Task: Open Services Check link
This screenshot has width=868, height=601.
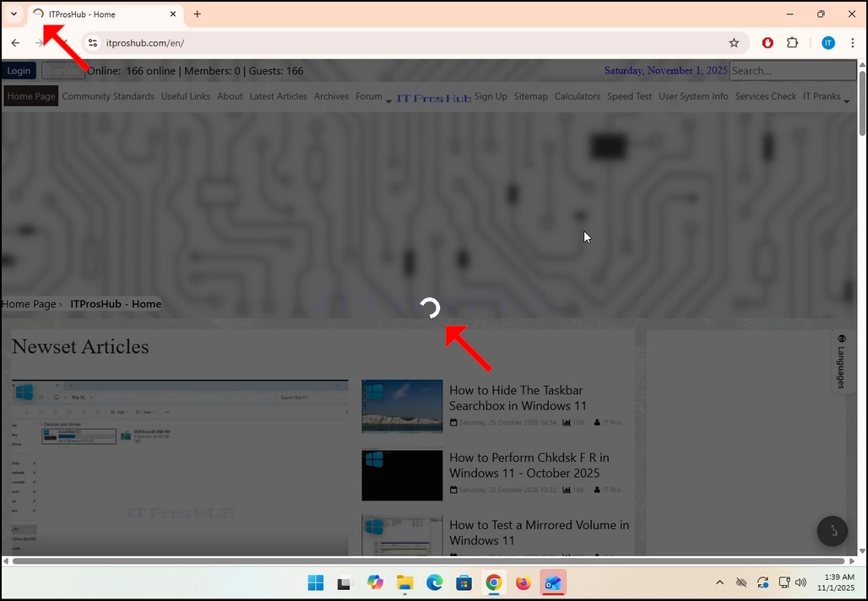Action: [x=766, y=96]
